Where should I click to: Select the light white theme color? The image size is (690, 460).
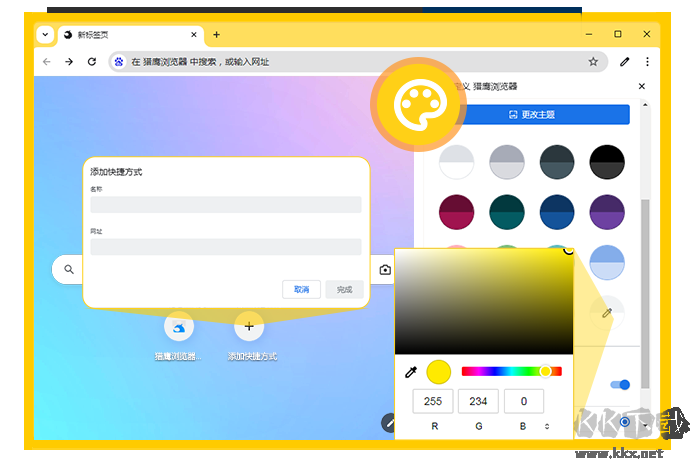click(x=456, y=162)
